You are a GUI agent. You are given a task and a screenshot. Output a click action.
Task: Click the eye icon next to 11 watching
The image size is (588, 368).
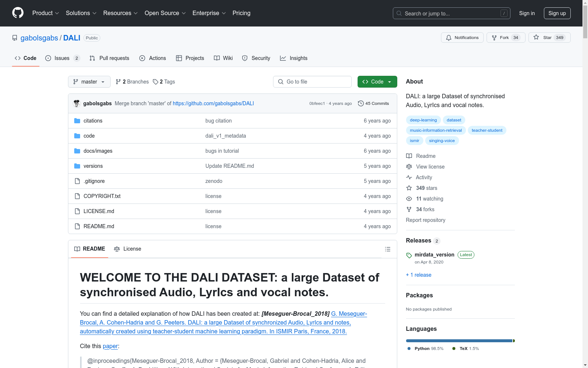click(x=409, y=199)
